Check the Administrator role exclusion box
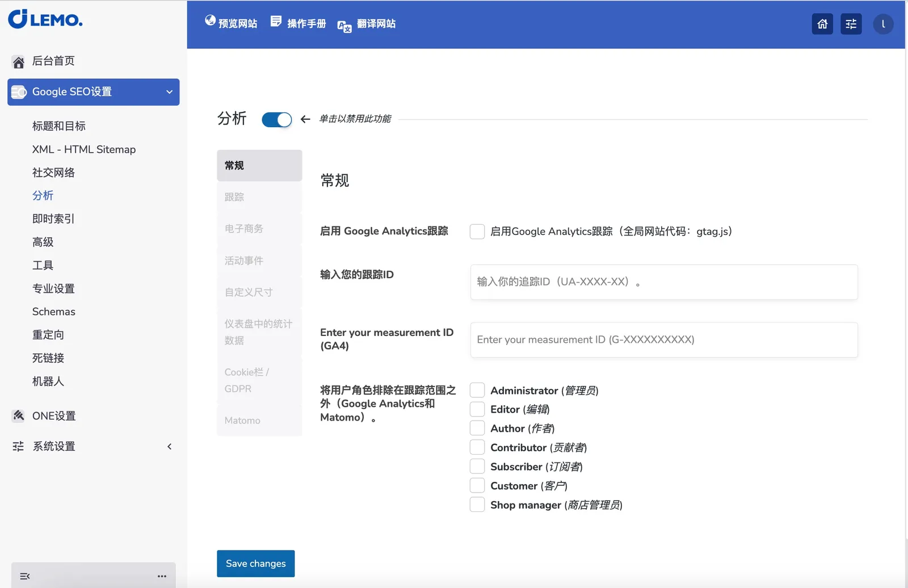Viewport: 908px width, 588px height. click(477, 390)
